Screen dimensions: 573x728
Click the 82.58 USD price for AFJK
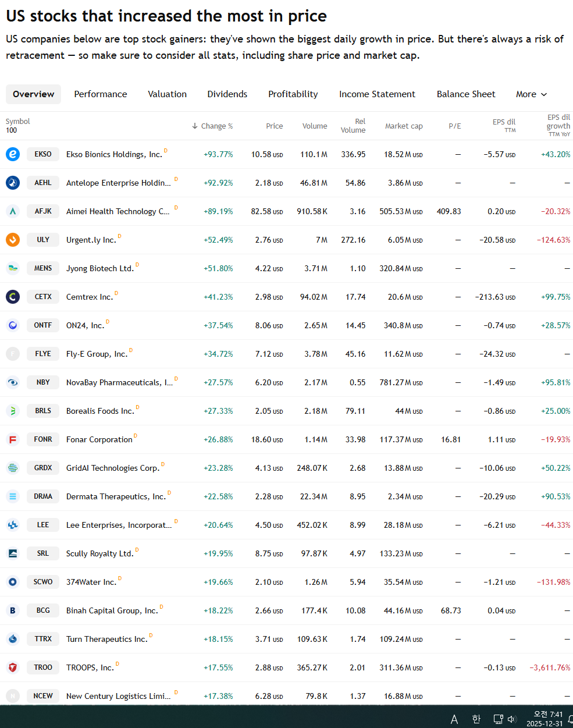(x=267, y=211)
